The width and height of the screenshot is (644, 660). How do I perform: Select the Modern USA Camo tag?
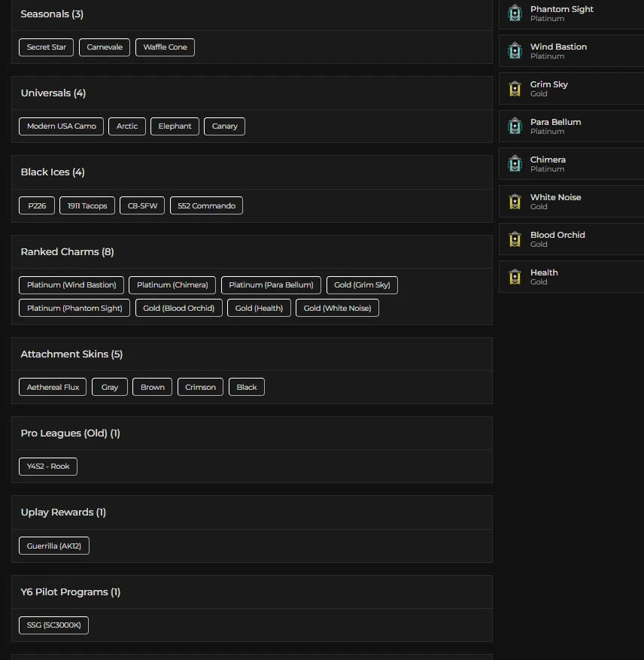(x=62, y=126)
